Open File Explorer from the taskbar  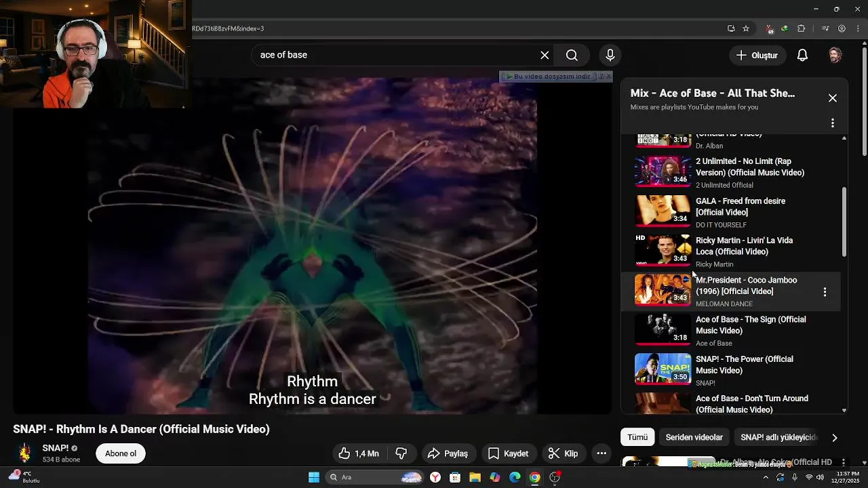(475, 477)
